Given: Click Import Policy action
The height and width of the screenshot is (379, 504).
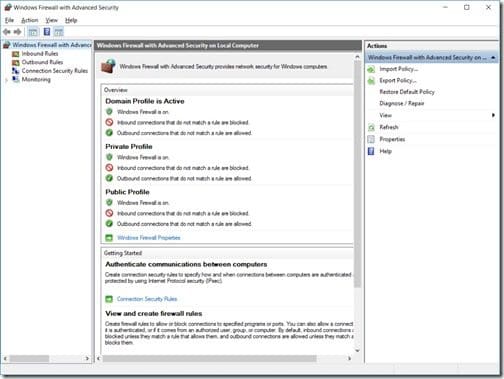Looking at the screenshot, I should [399, 69].
